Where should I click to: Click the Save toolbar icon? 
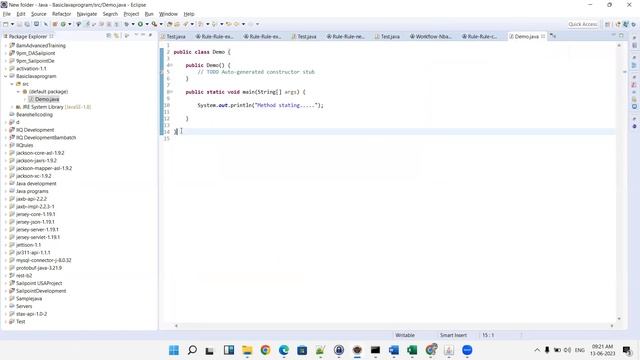tap(19, 24)
